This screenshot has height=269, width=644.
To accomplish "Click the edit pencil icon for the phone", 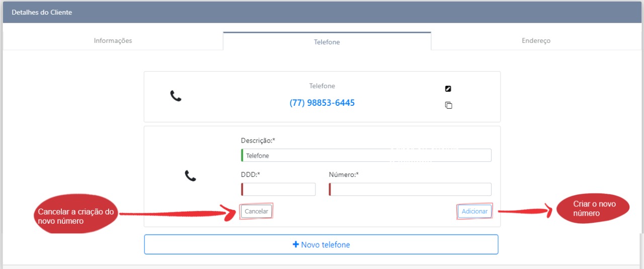I will coord(448,89).
